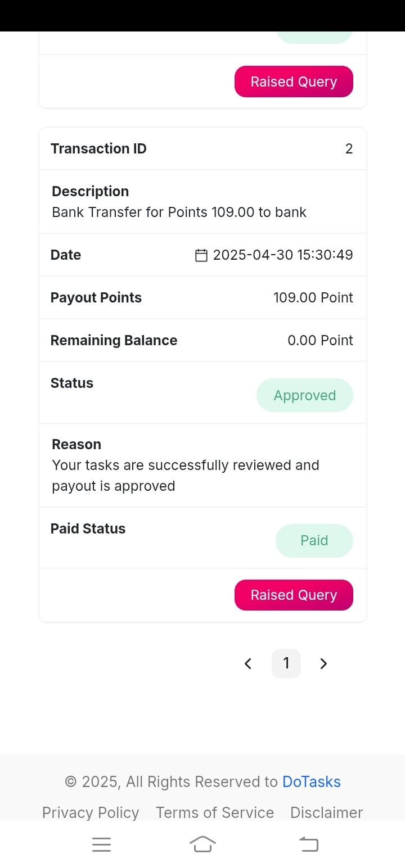405x868 pixels.
Task: Click Raised Query for Transaction ID 2
Action: pyautogui.click(x=294, y=595)
